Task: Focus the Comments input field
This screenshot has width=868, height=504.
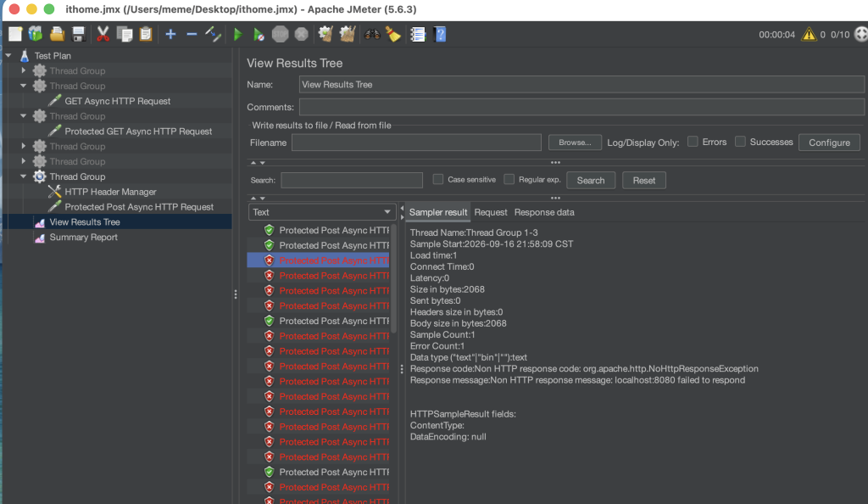Action: (x=581, y=107)
